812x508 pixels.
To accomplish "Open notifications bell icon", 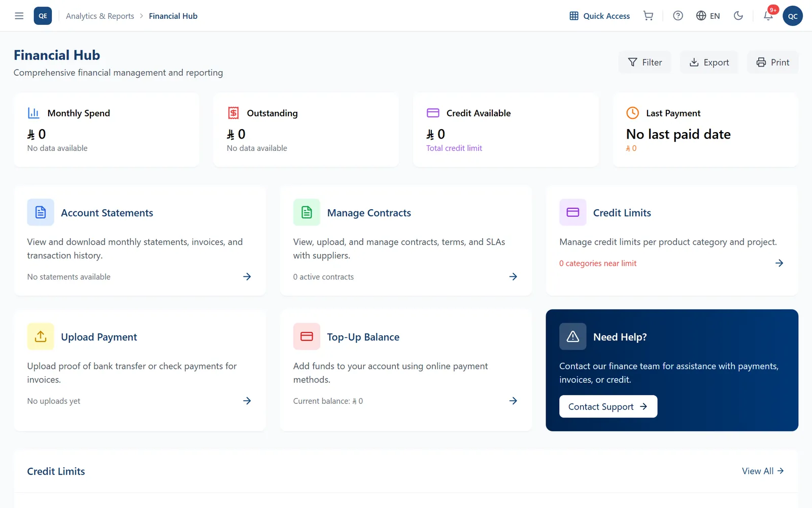I will point(768,16).
